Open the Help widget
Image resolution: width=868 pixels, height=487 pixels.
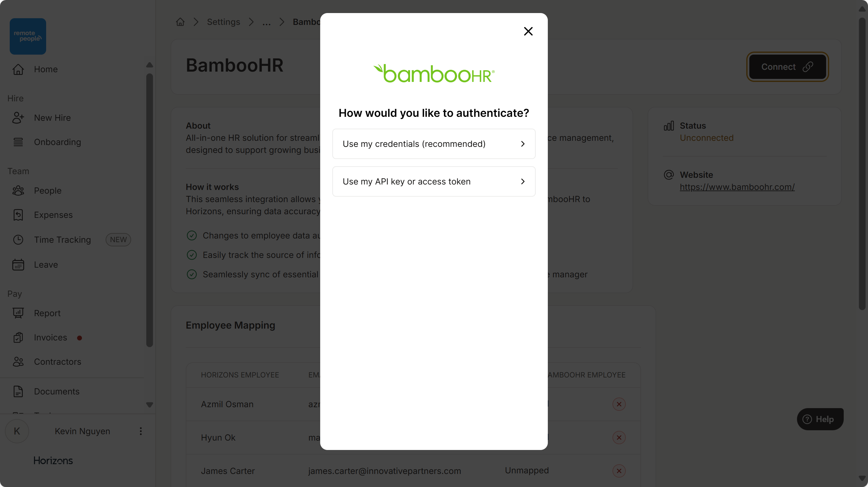tap(820, 419)
